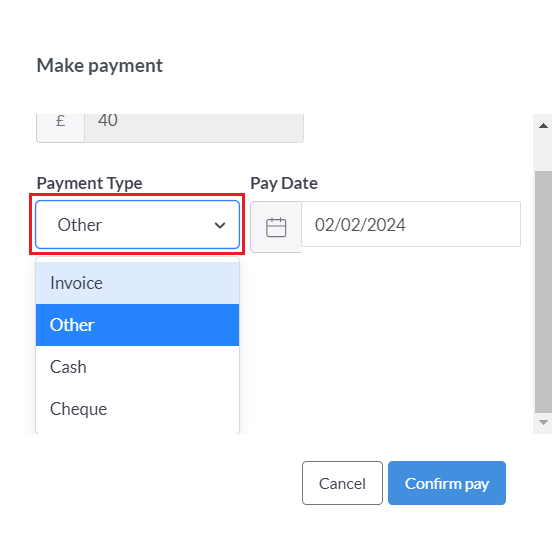Click scrollbar track above the thumb

[x=543, y=154]
